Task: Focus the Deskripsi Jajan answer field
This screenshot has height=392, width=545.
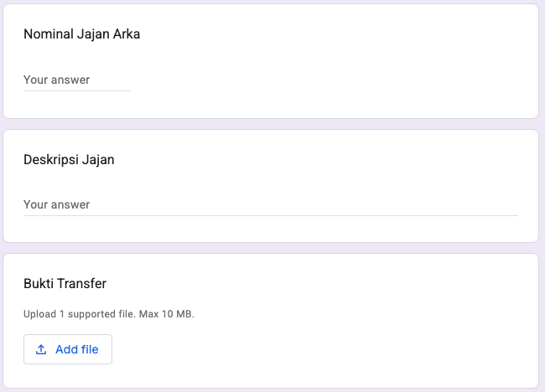Action: point(270,204)
